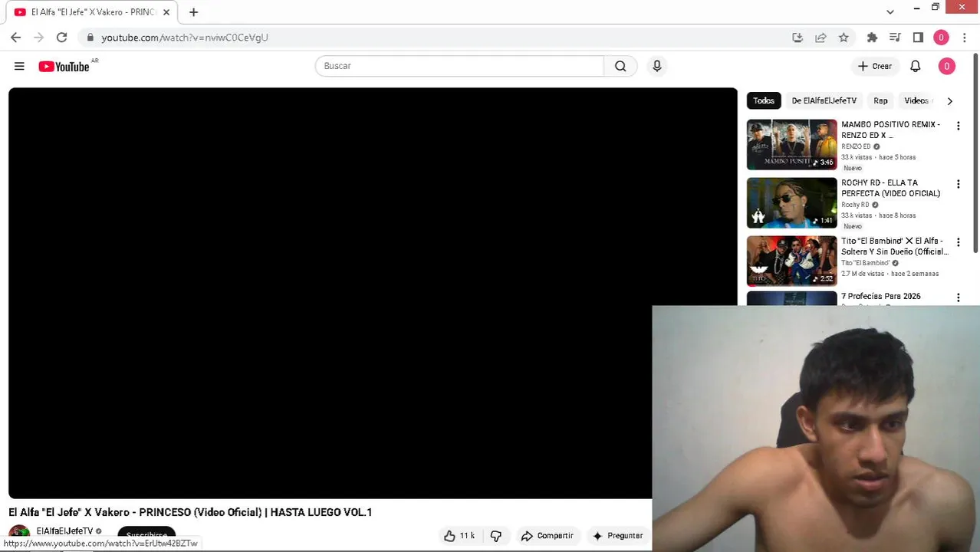Select the Todos filter chip
Screen dimensions: 980x552
pyautogui.click(x=764, y=100)
